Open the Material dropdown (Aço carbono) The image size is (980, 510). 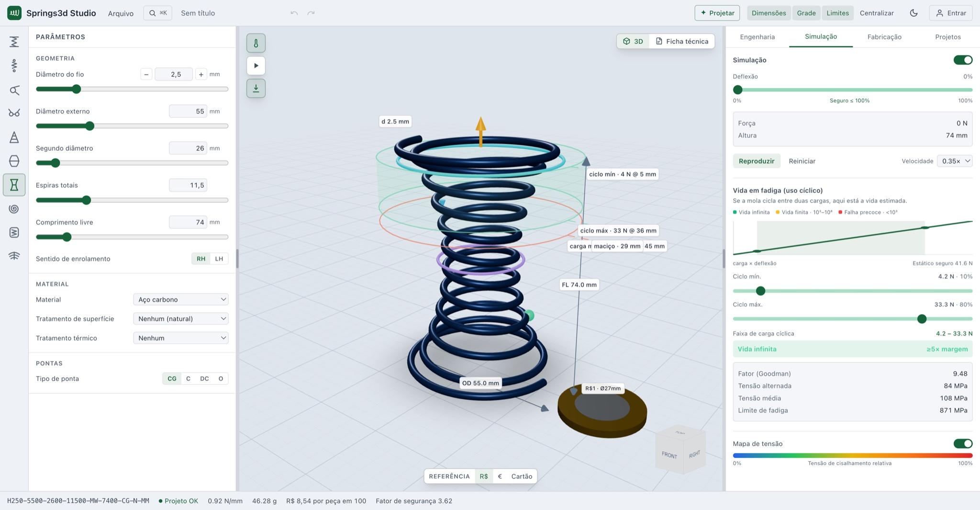pos(181,299)
